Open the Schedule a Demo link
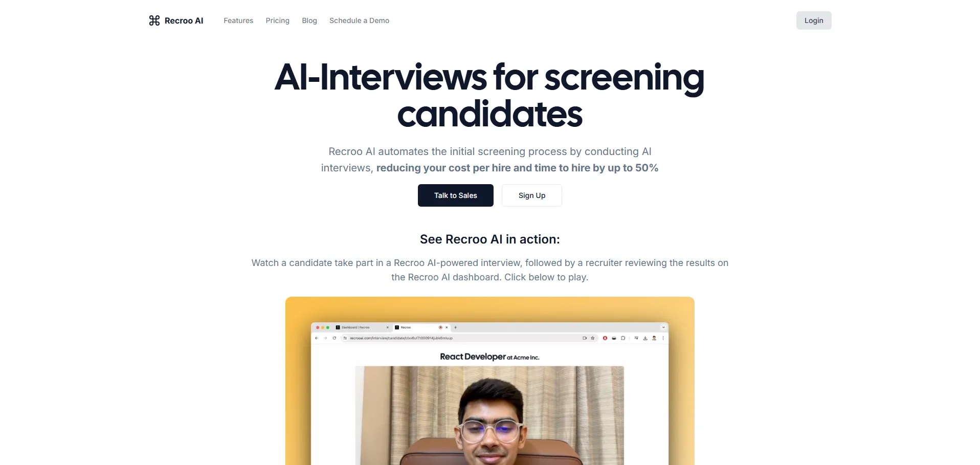The image size is (980, 465). [x=359, y=20]
